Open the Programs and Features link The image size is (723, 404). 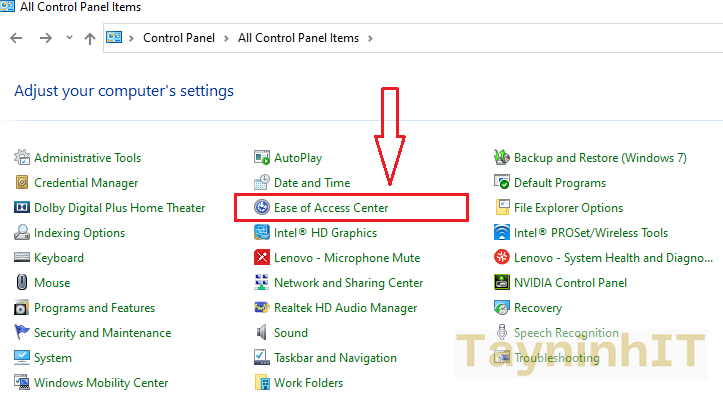pos(94,308)
